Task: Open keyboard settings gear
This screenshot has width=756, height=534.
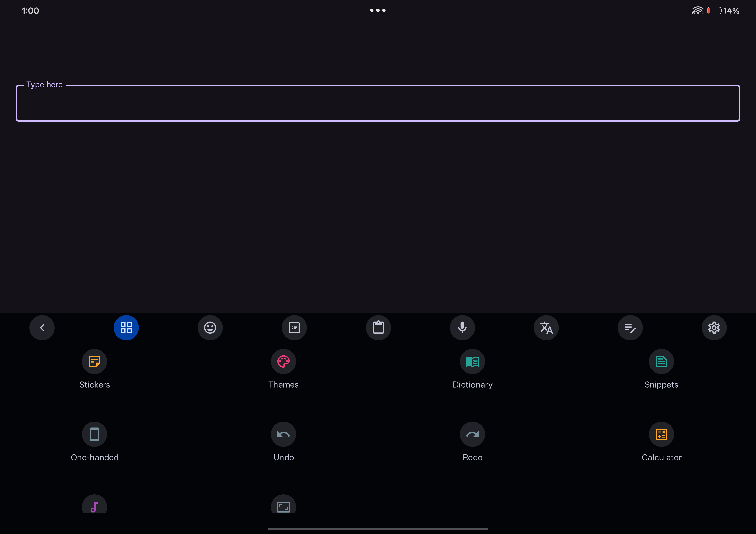Action: (714, 328)
